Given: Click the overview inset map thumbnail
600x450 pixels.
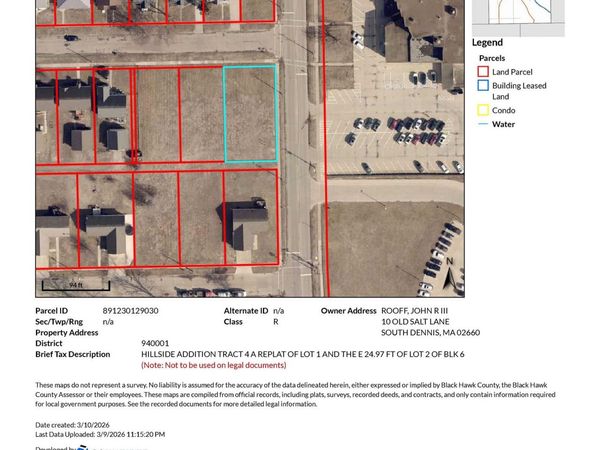Looking at the screenshot, I should [x=518, y=18].
